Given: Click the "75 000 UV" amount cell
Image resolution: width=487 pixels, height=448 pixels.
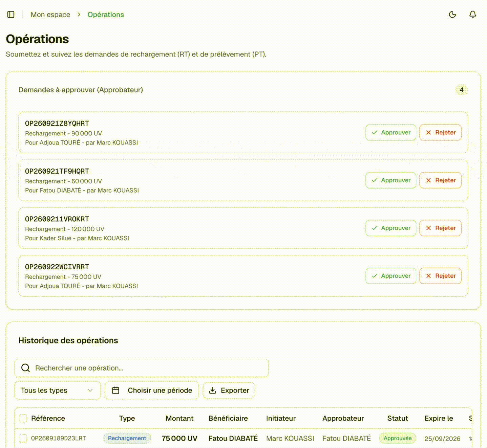Looking at the screenshot, I should click(179, 438).
